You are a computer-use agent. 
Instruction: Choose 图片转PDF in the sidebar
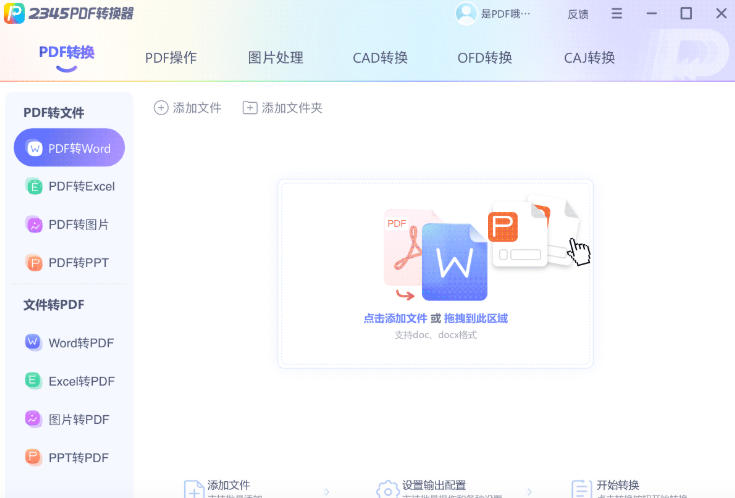coord(69,419)
